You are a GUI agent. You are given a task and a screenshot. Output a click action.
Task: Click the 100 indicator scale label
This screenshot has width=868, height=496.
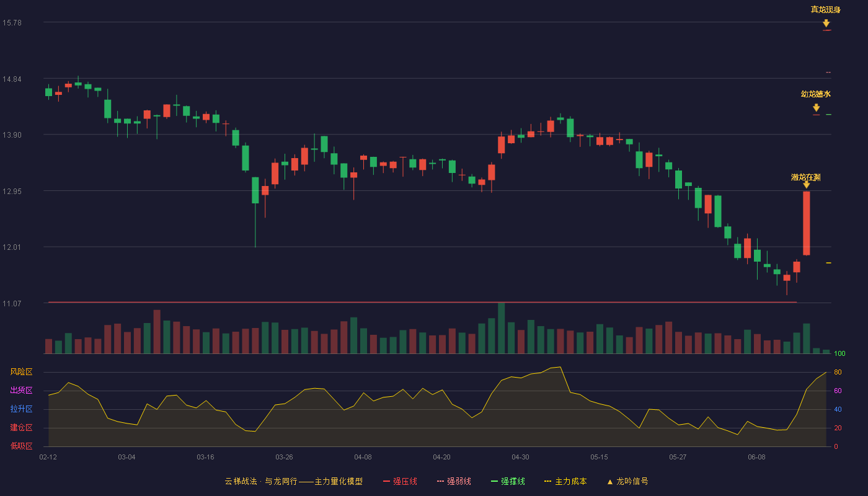tap(839, 354)
